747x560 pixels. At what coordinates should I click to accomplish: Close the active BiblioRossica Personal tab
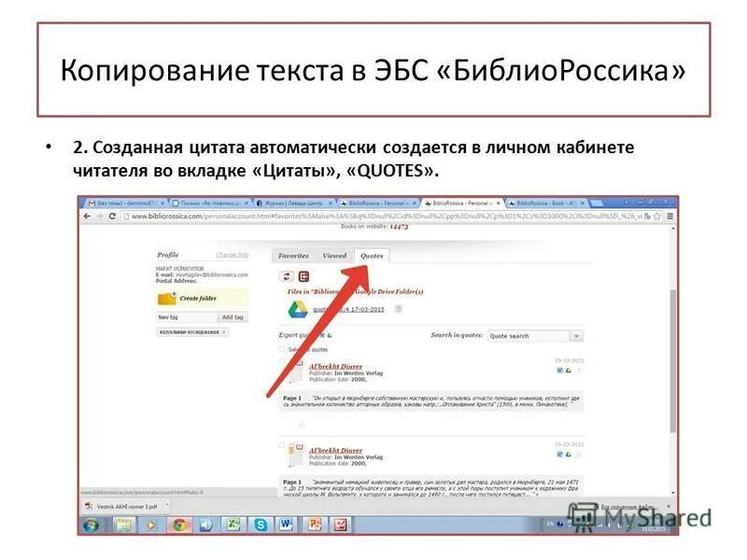(499, 203)
